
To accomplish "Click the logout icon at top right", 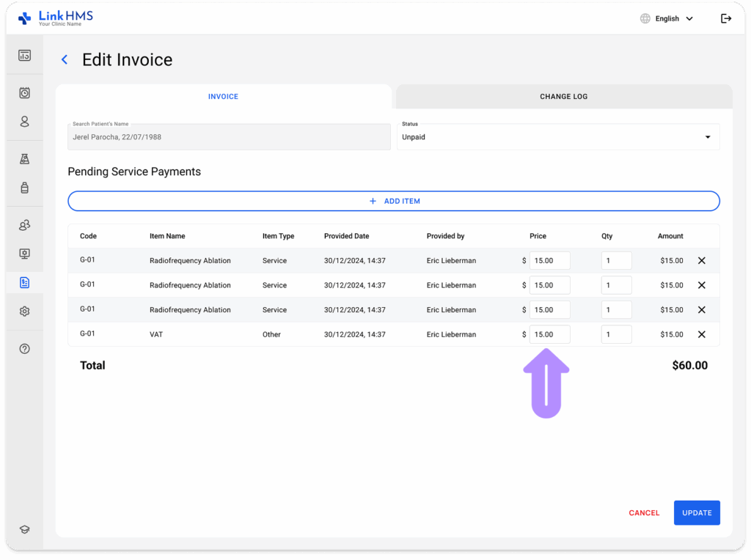I will [725, 18].
